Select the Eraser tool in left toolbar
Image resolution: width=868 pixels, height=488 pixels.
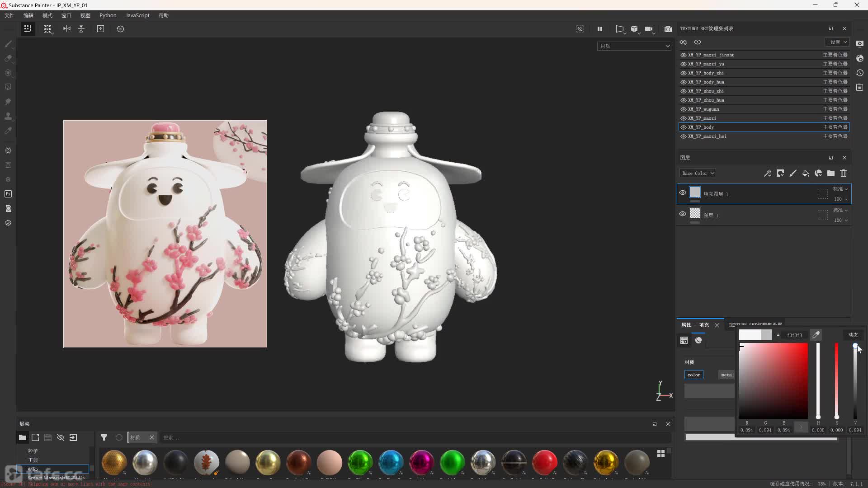tap(8, 58)
